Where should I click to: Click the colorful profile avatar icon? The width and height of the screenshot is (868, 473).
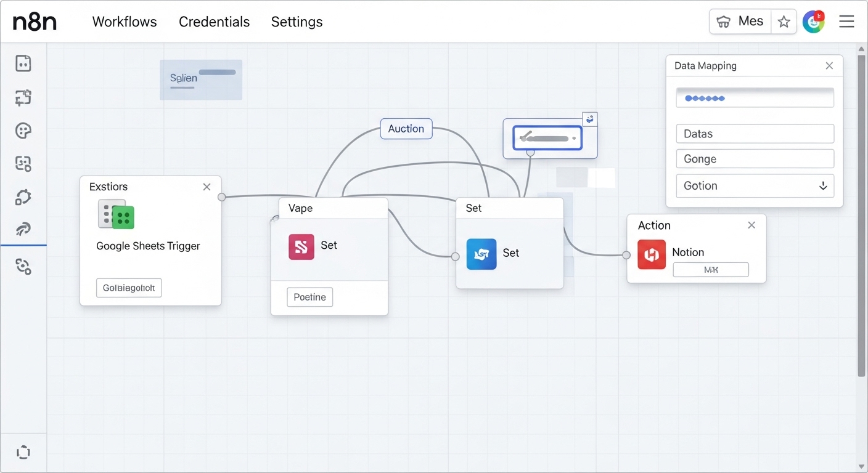[x=814, y=22]
